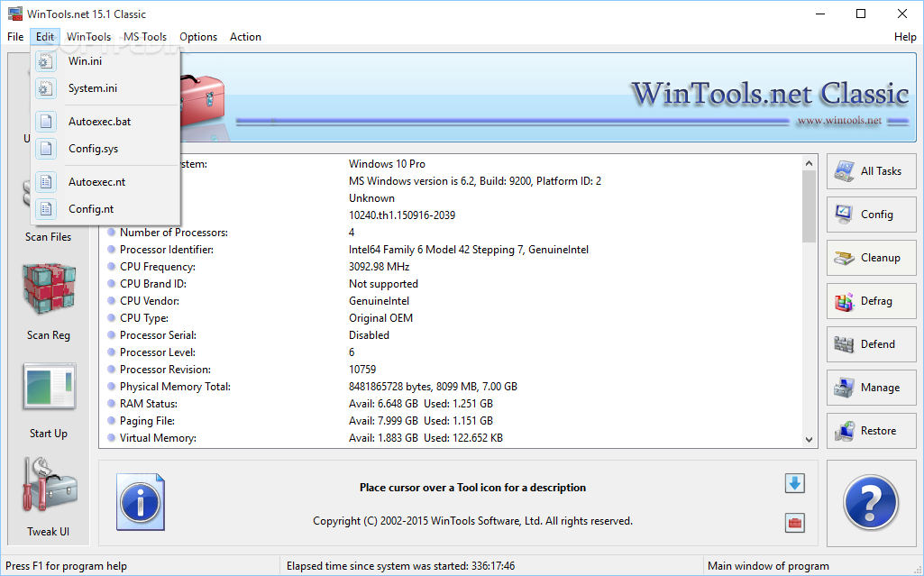This screenshot has width=924, height=576.
Task: Select the Processor Revision label
Action: [165, 370]
